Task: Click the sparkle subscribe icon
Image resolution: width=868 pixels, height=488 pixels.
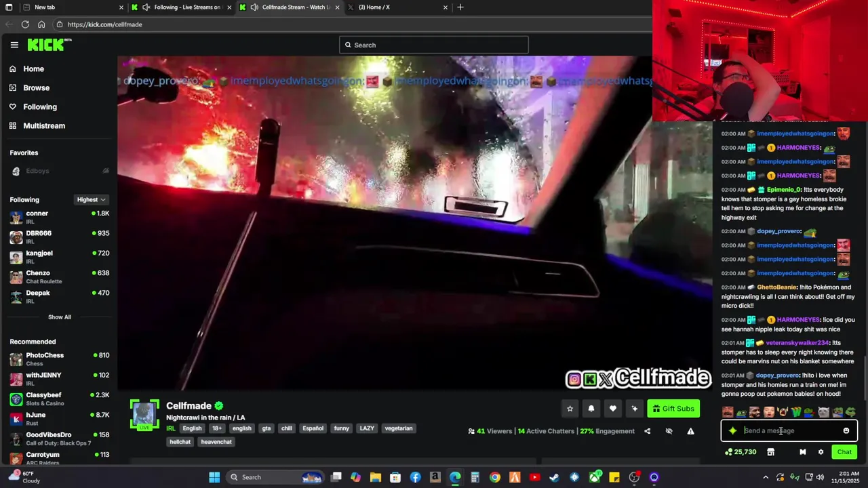Action: pos(634,409)
